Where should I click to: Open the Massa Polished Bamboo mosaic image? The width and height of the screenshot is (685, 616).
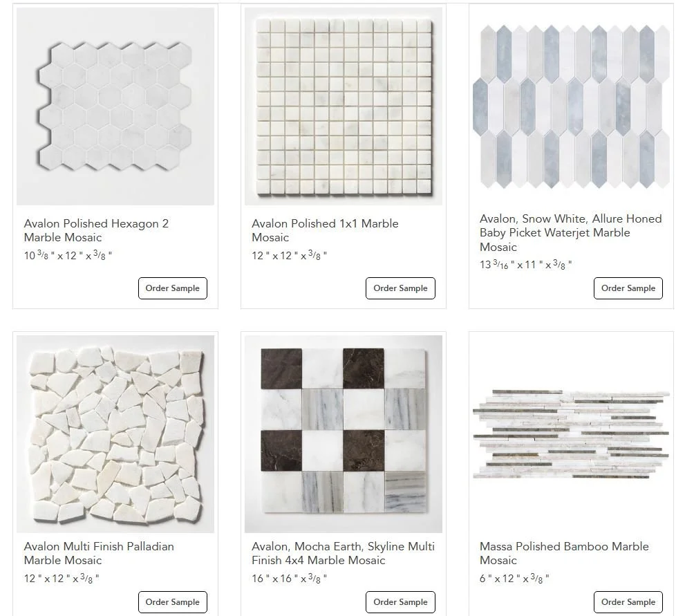(x=572, y=433)
